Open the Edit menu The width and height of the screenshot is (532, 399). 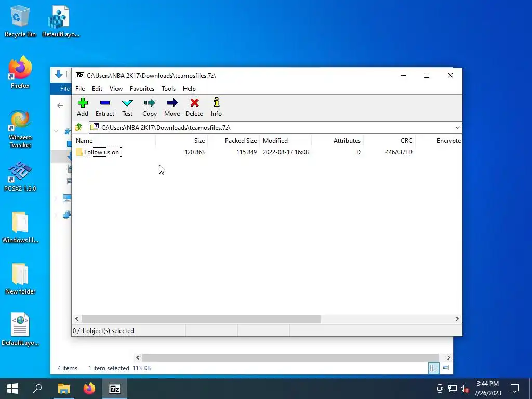pyautogui.click(x=97, y=89)
